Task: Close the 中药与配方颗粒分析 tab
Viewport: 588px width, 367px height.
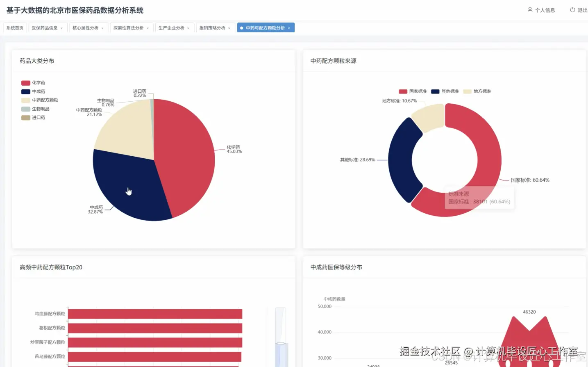Action: [x=289, y=28]
